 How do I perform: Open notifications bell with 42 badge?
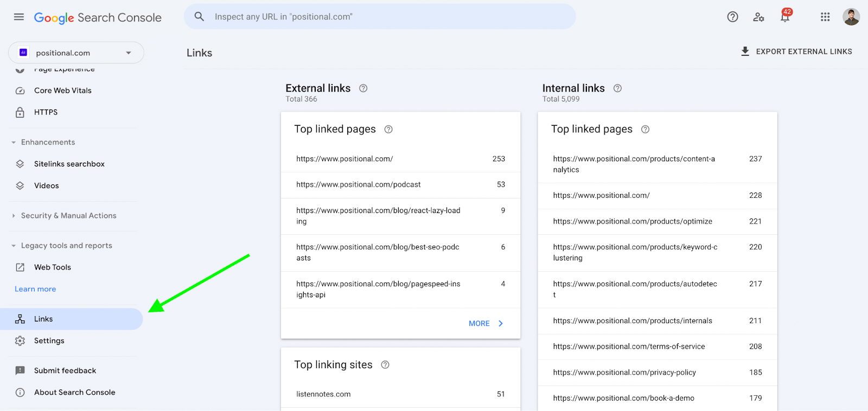coord(785,16)
